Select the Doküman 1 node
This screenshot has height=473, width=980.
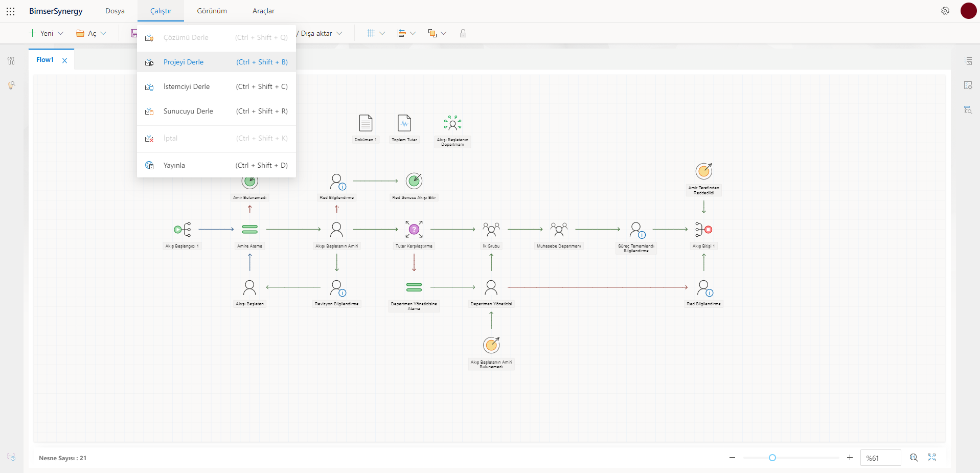coord(366,123)
